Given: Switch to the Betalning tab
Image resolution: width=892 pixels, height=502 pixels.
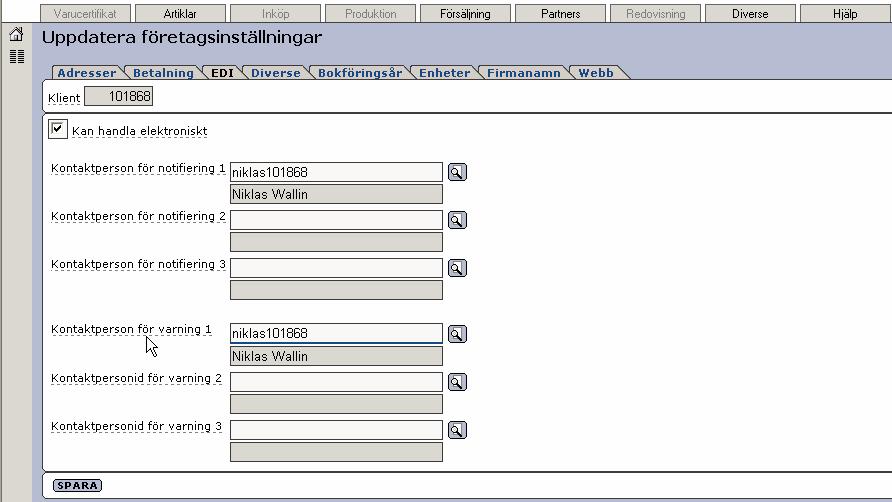Looking at the screenshot, I should (x=163, y=73).
